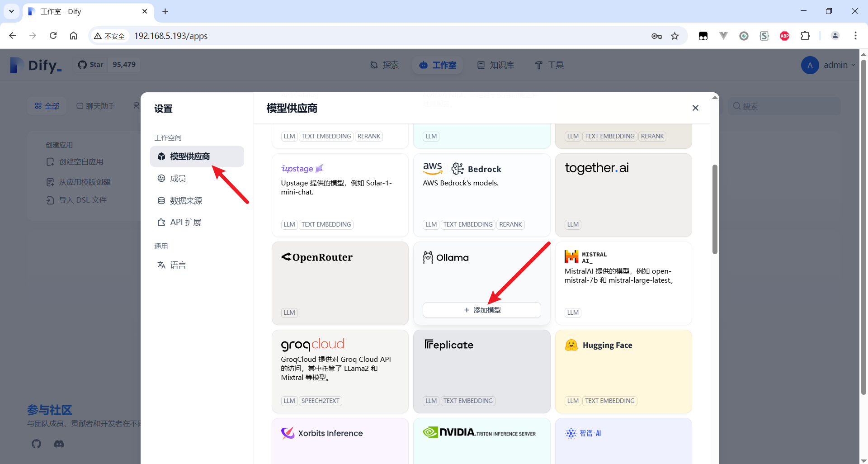Viewport: 868px width, 464px height.
Task: Reload the page with refresh icon
Action: click(53, 36)
